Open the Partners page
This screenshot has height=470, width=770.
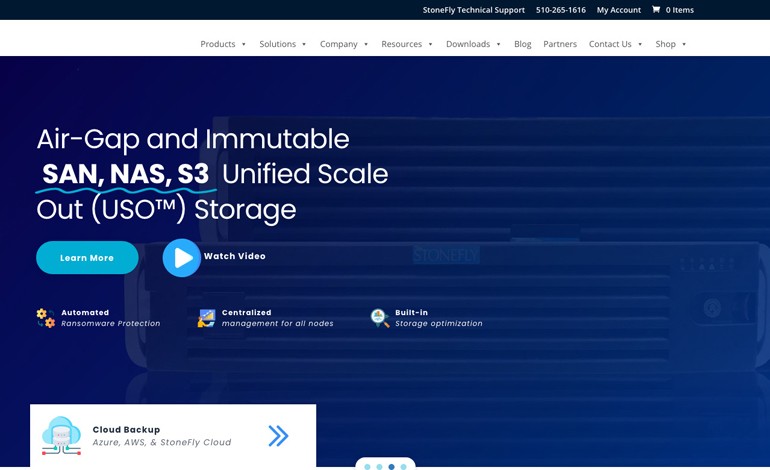(x=560, y=44)
